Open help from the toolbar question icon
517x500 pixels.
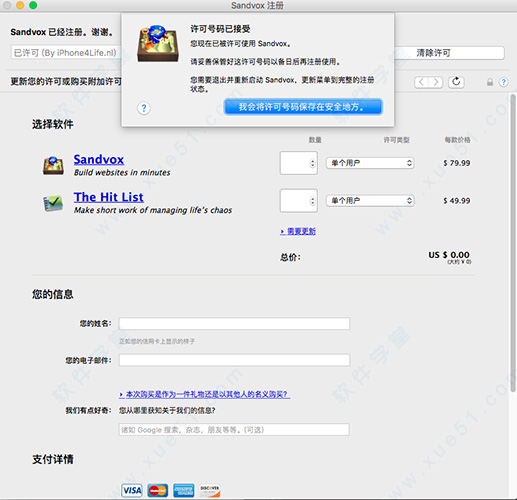click(x=503, y=82)
